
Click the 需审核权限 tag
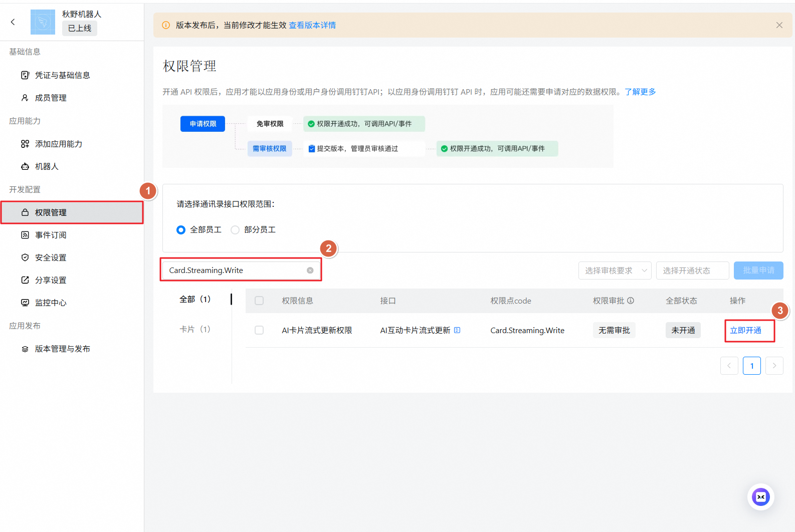point(270,149)
